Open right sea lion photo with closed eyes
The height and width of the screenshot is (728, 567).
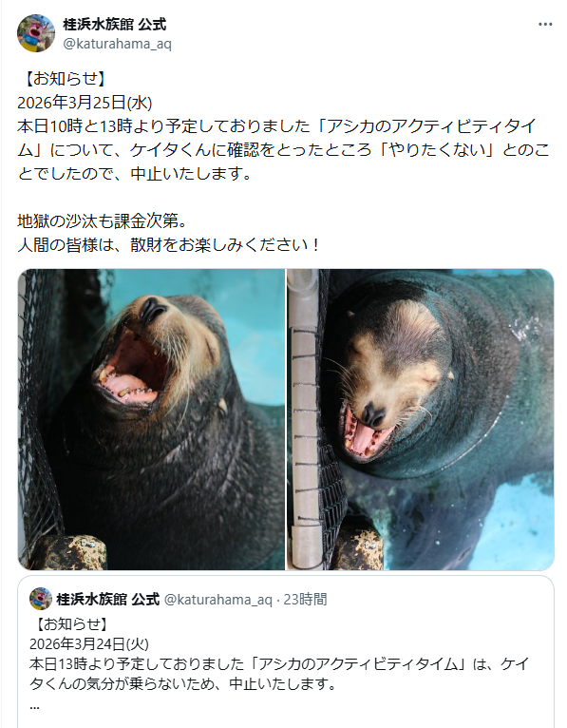tap(421, 419)
